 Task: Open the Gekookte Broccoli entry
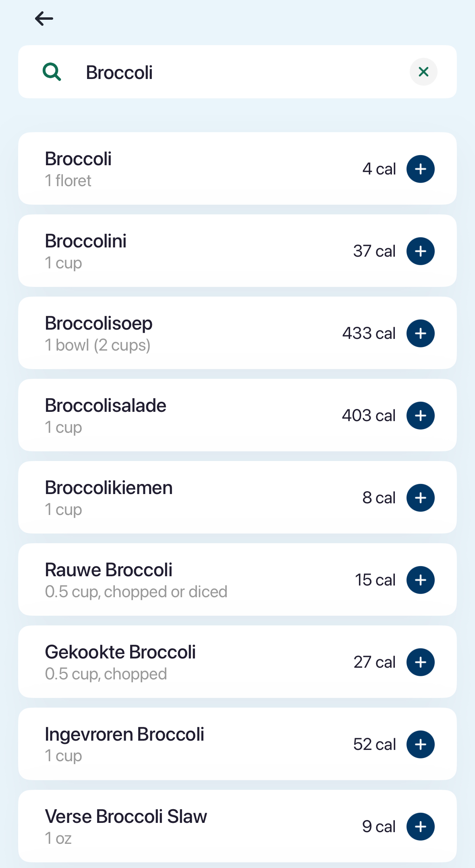181,662
